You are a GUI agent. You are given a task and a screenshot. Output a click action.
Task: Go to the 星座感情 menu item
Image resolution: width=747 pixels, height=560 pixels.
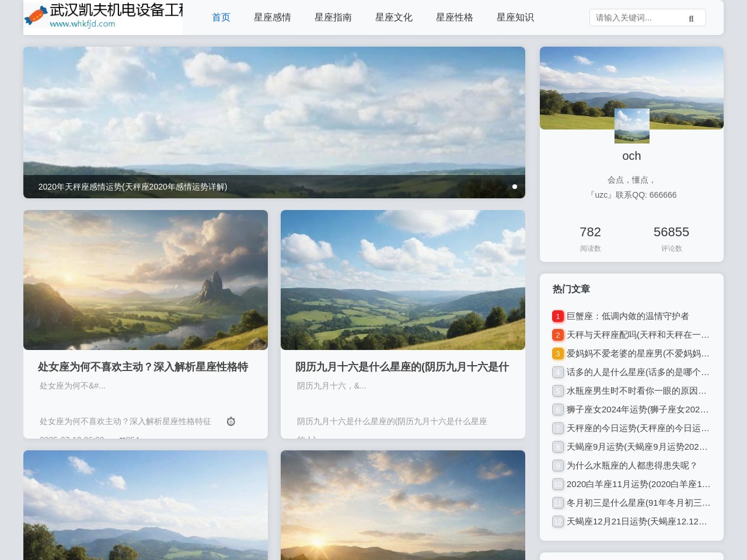tap(273, 17)
